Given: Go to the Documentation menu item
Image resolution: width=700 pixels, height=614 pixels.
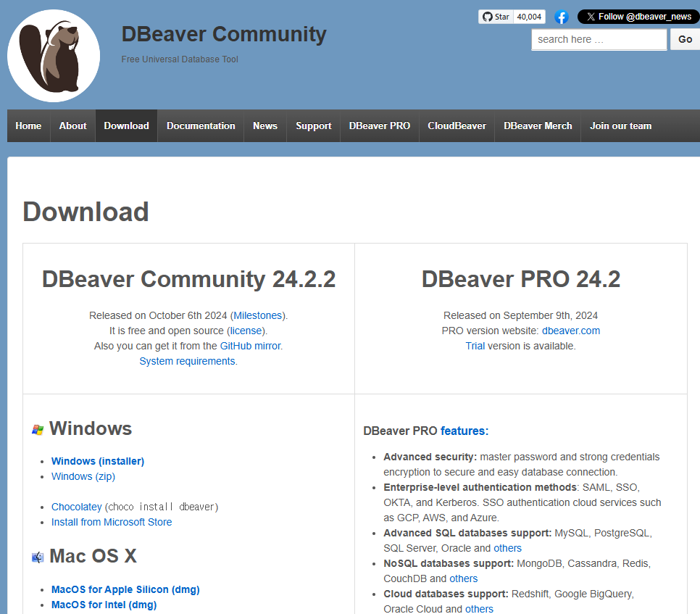Looking at the screenshot, I should point(200,125).
